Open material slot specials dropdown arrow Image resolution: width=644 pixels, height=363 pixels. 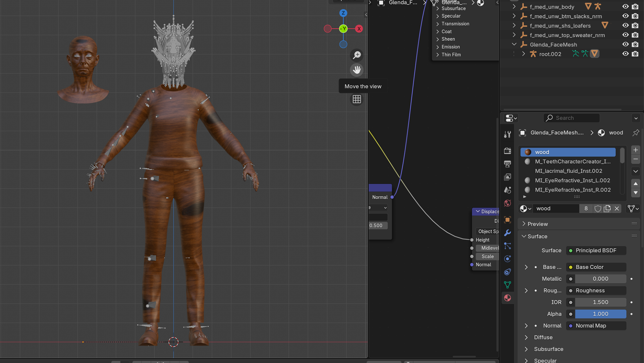[x=636, y=171]
